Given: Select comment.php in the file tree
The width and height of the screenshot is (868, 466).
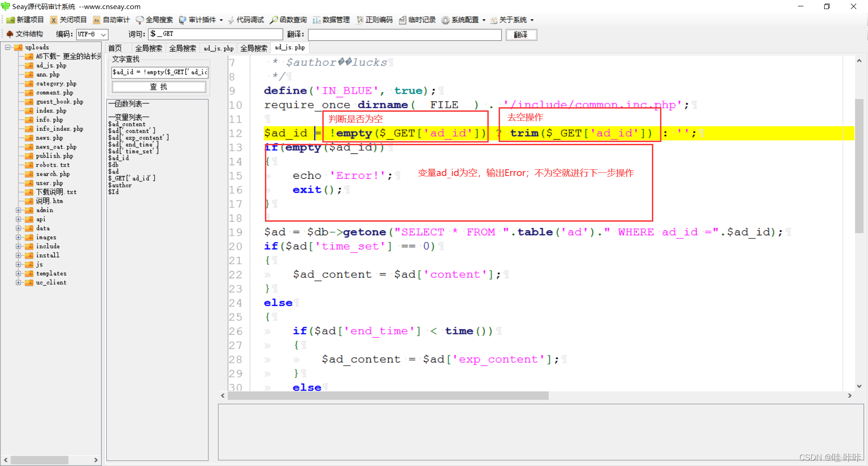Looking at the screenshot, I should click(x=54, y=93).
